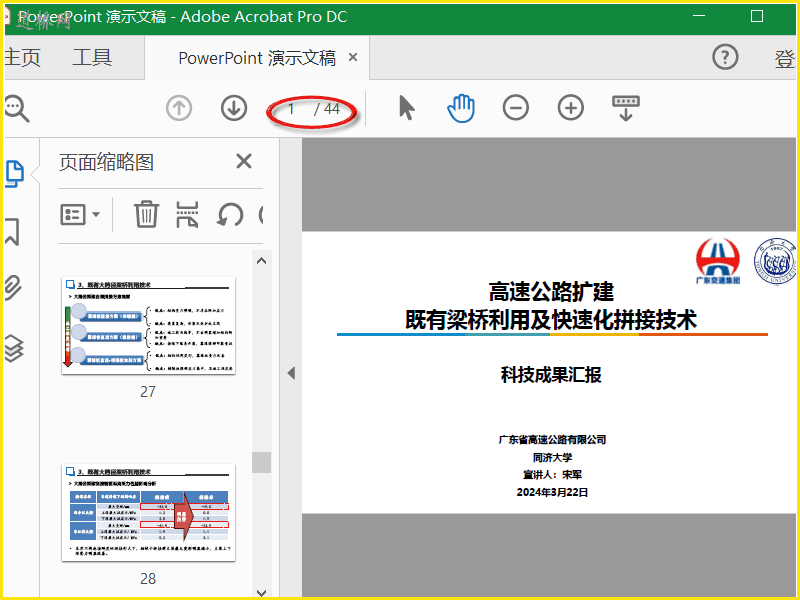Click the 广东交通集团 logo
Viewport: 800px width, 600px height.
(718, 261)
